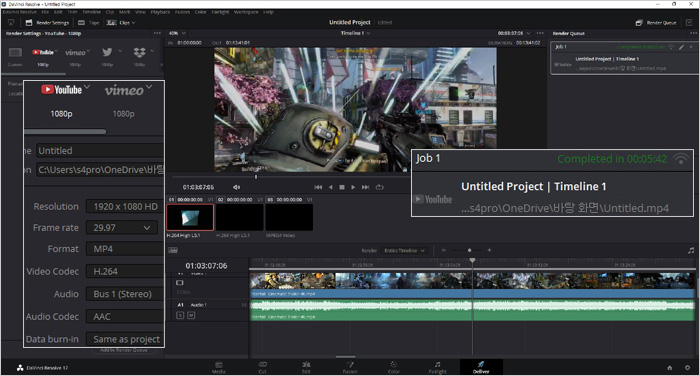Image resolution: width=700 pixels, height=376 pixels.
Task: Open the dropdown arrow next to Clips
Action: 133,23
